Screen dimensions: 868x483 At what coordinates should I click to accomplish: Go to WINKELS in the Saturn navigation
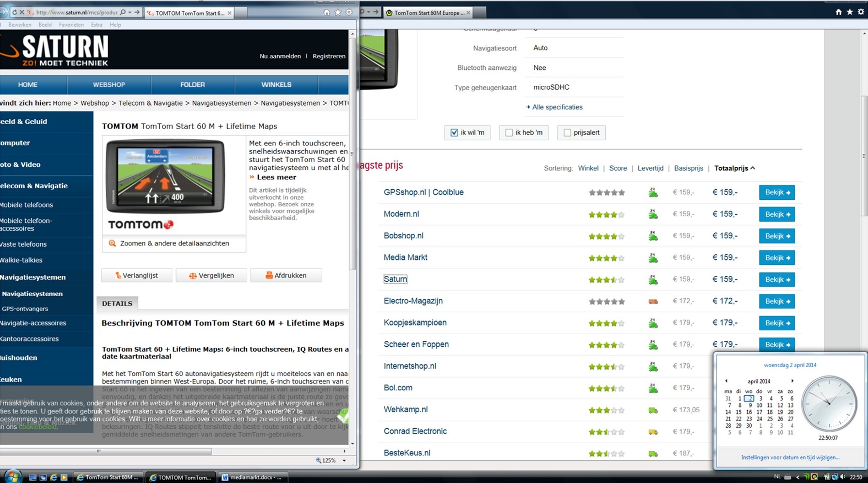click(x=276, y=84)
